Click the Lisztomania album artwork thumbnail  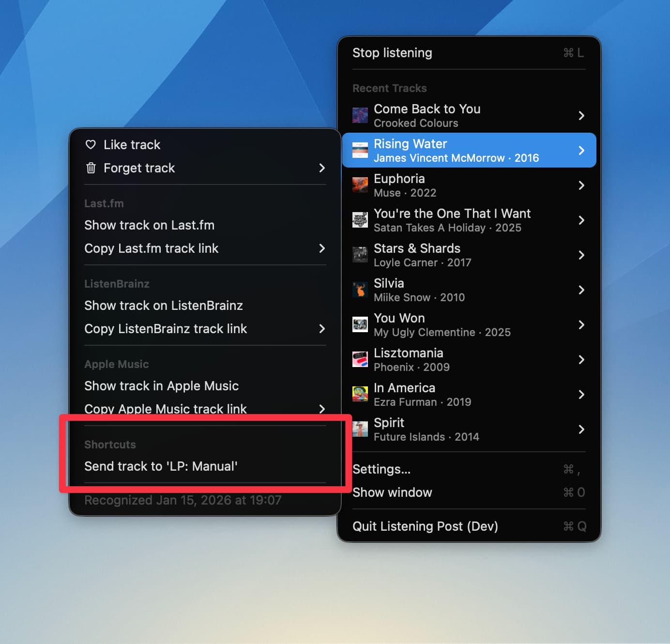pos(360,360)
